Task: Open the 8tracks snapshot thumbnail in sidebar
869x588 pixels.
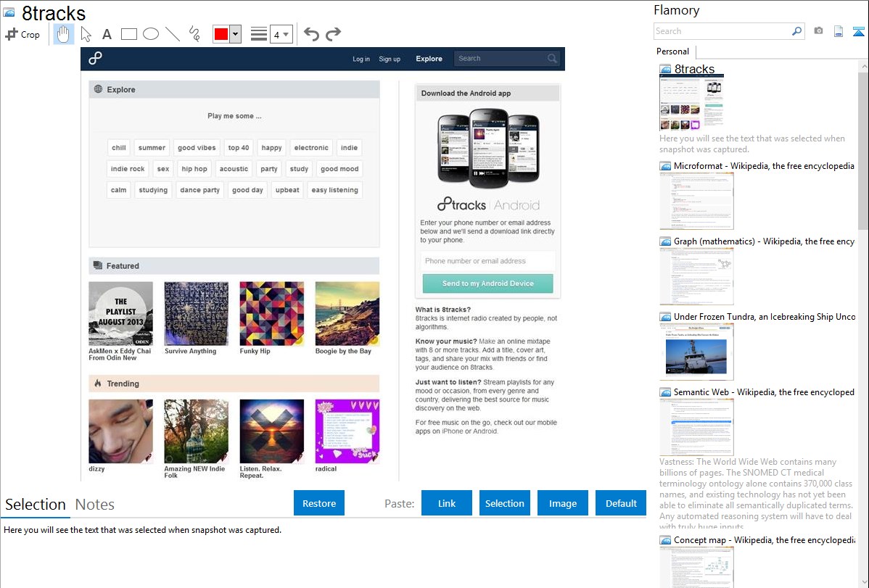Action: coord(692,103)
